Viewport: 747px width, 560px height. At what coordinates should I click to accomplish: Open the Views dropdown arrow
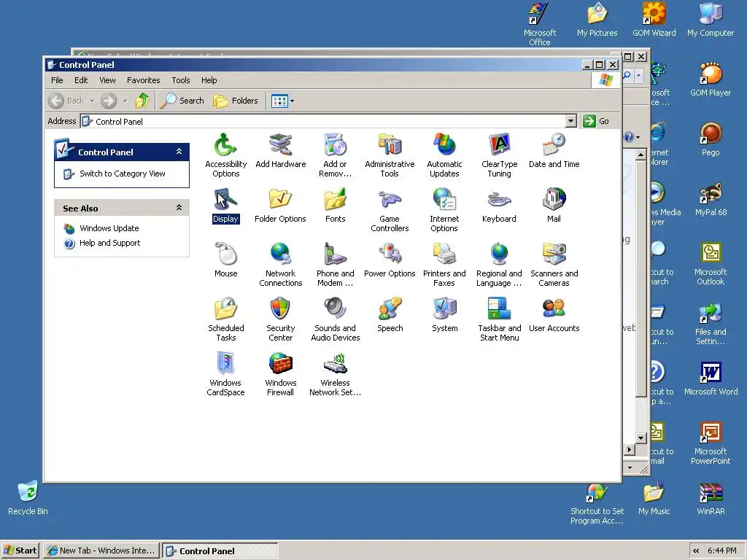tap(292, 101)
